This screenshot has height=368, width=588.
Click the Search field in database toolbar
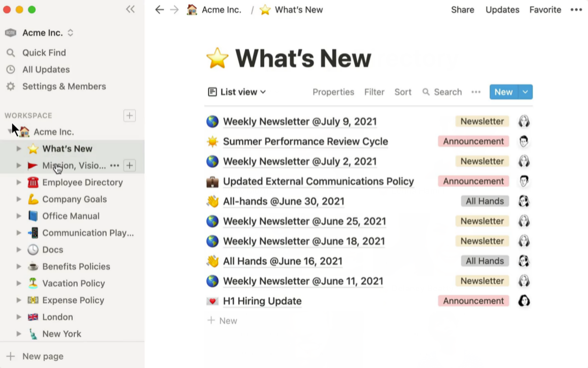(x=442, y=92)
